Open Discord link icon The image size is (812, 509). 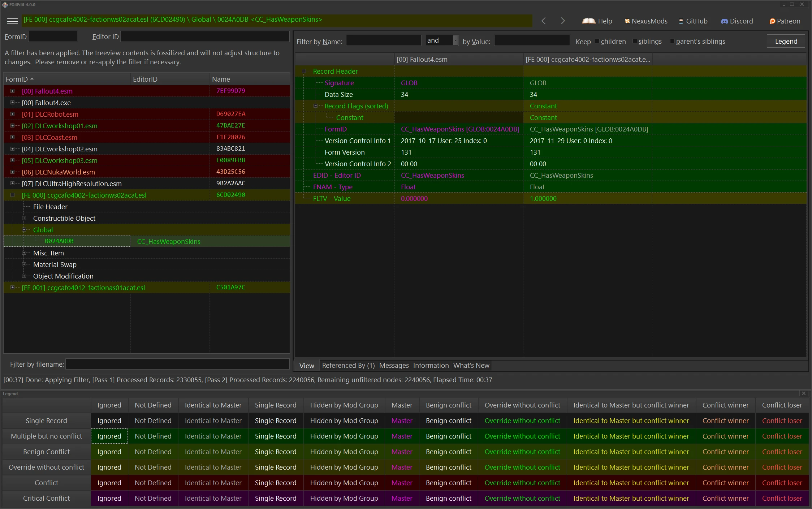724,21
